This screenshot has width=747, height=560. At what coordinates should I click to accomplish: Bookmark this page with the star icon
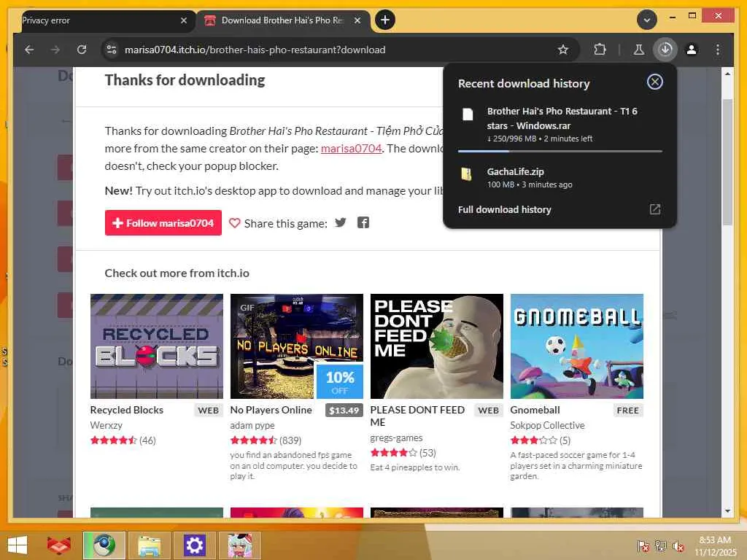[x=563, y=50]
